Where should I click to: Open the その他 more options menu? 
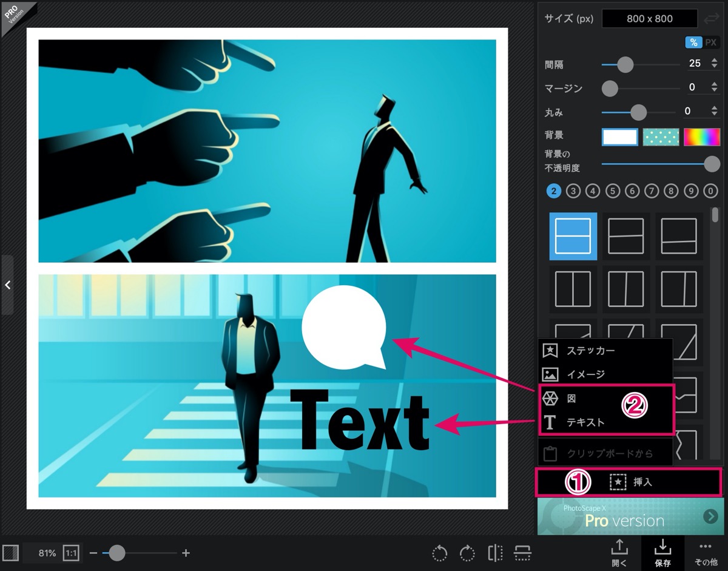tap(705, 553)
